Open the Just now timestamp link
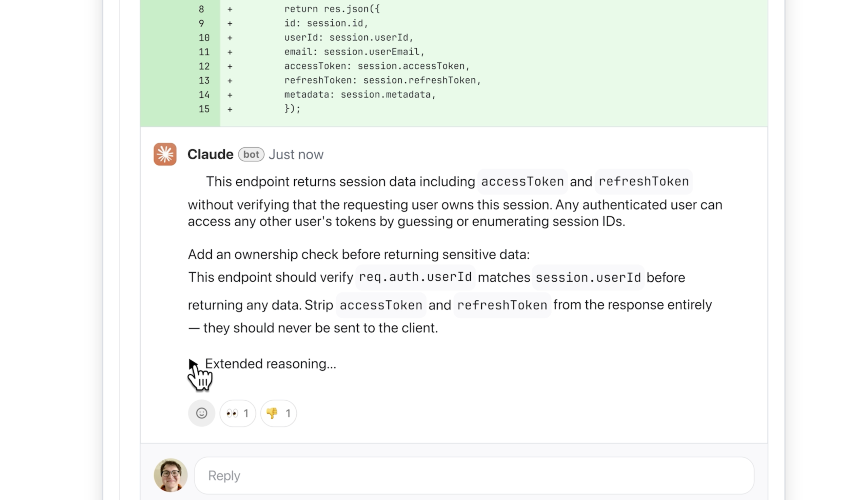 point(296,155)
